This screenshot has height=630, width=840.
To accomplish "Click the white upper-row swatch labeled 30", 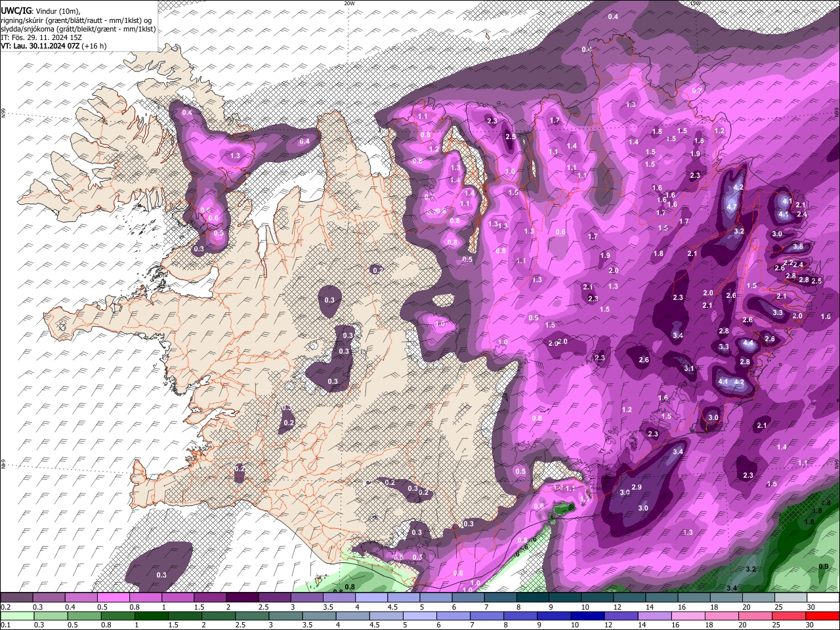I will 823,598.
